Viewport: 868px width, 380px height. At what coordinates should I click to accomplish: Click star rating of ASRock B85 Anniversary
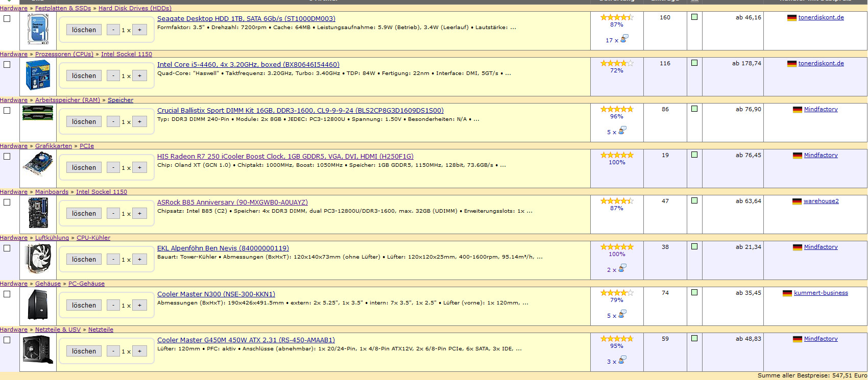click(617, 201)
